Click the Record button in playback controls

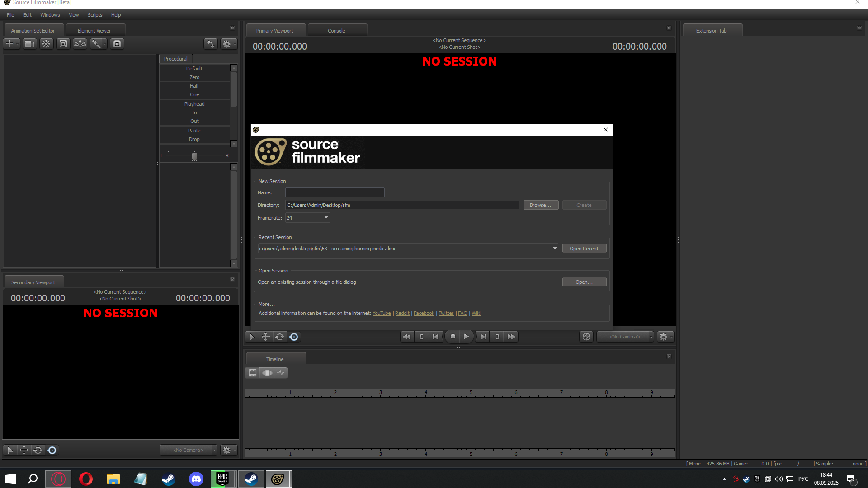tap(453, 337)
